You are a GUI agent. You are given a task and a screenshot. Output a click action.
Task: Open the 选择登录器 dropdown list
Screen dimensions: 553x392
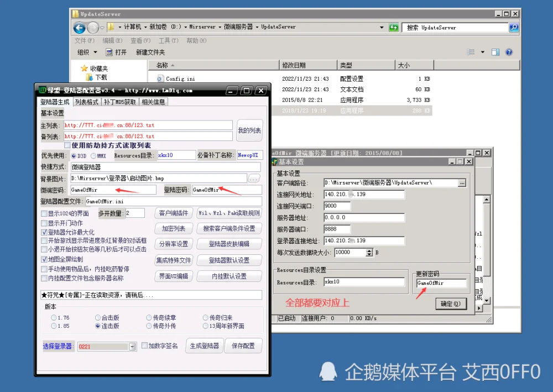click(x=132, y=347)
